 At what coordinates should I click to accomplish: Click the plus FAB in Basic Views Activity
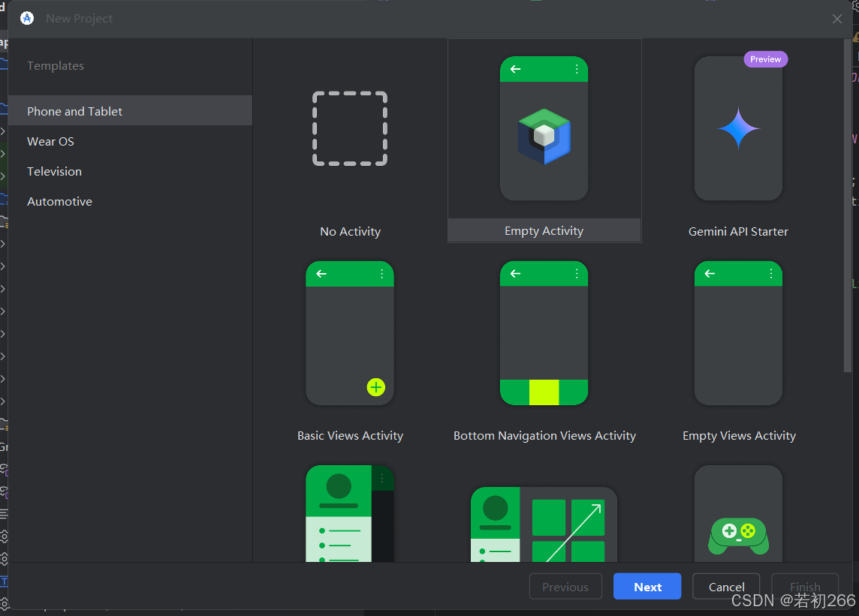coord(375,388)
